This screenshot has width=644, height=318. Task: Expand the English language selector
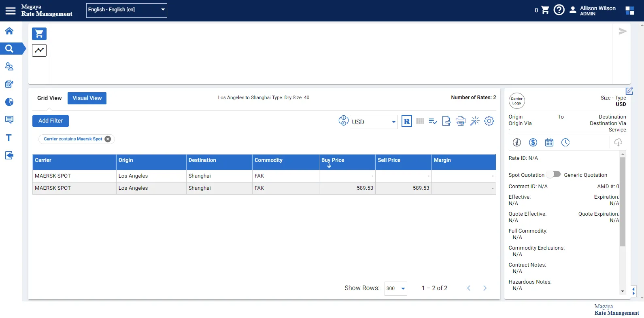(x=127, y=10)
